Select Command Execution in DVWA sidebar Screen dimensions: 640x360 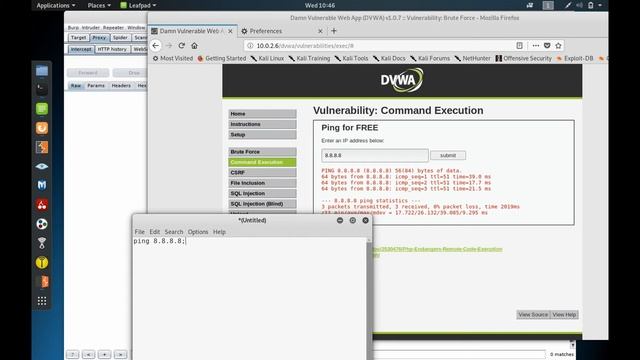point(262,162)
